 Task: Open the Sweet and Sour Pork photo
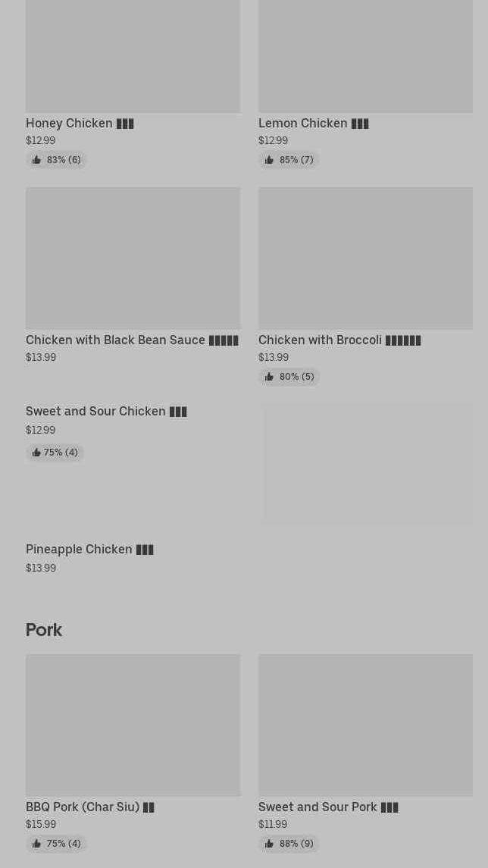tap(366, 725)
